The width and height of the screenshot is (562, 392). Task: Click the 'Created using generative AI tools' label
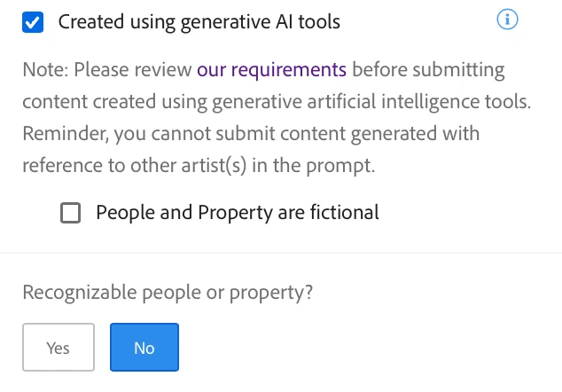click(199, 22)
